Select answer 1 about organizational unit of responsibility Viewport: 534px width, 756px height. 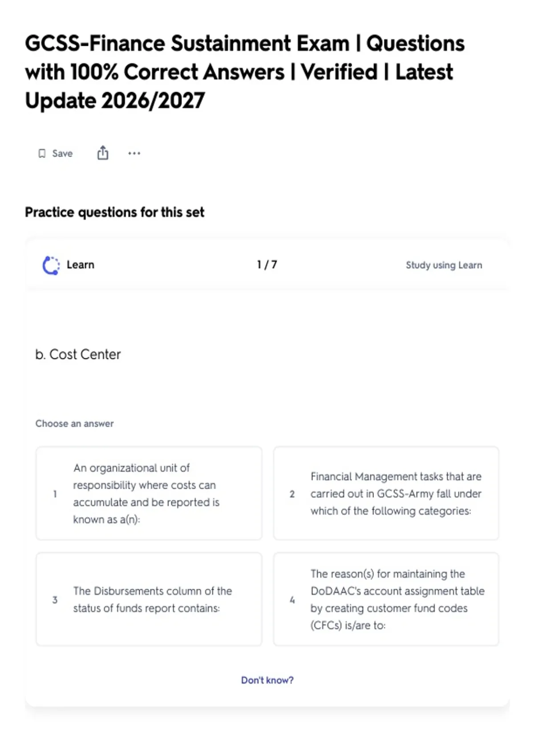pyautogui.click(x=149, y=493)
